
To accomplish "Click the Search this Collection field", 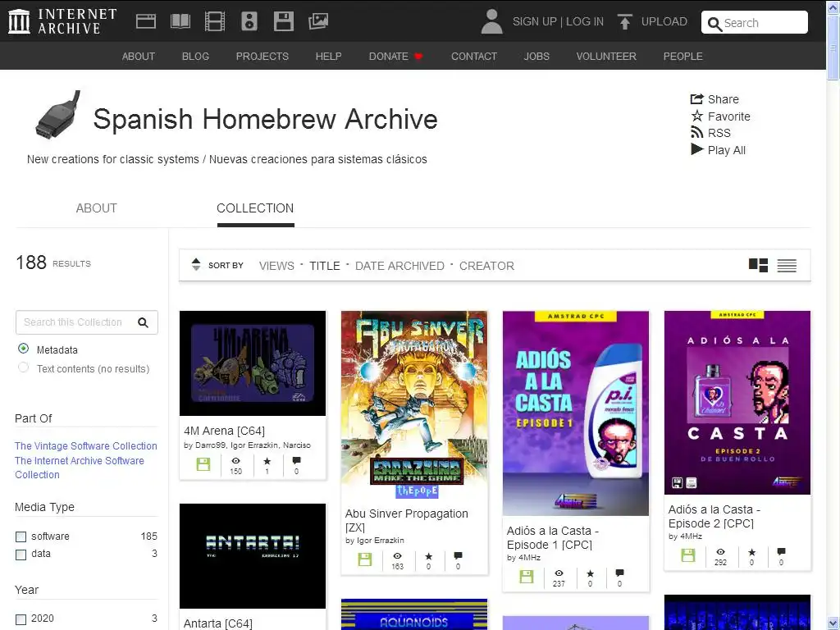I will [86, 322].
